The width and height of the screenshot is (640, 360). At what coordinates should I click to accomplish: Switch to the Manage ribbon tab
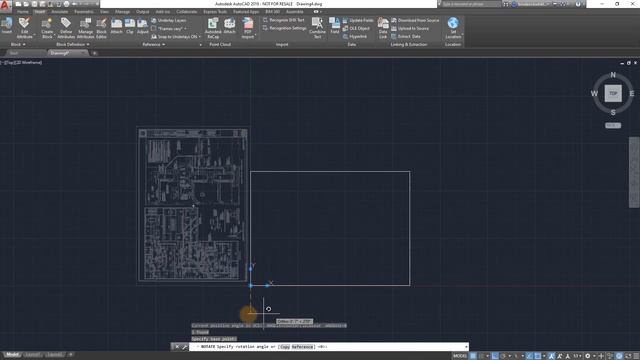tap(122, 12)
